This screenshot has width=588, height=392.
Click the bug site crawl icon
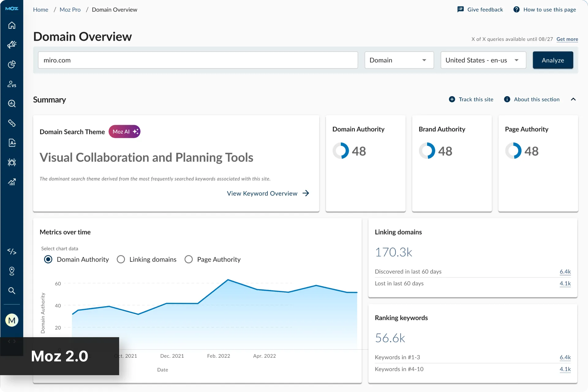(x=12, y=162)
